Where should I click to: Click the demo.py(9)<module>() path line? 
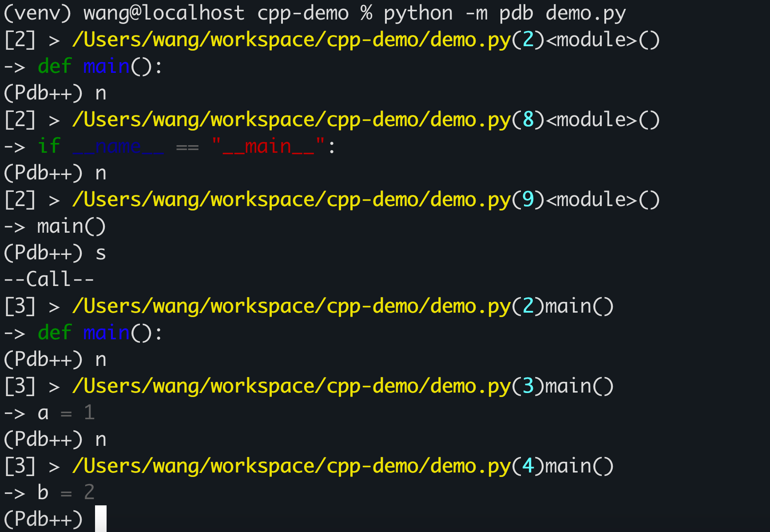click(332, 200)
